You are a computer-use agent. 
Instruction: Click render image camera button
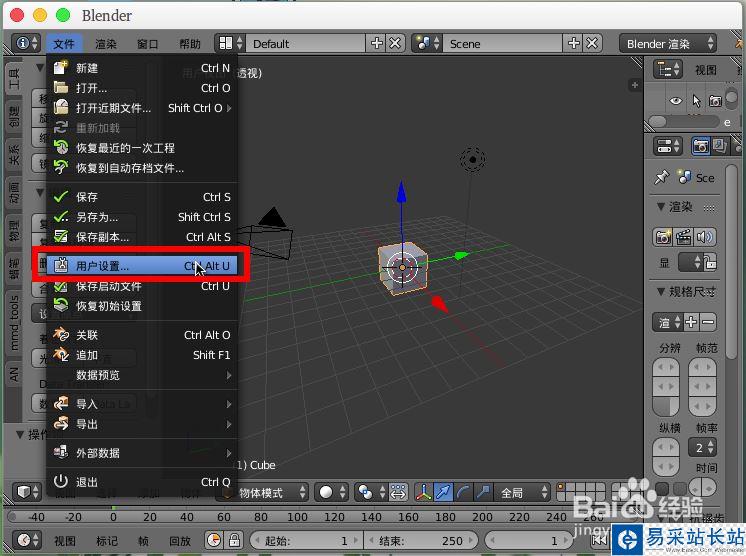click(x=663, y=236)
